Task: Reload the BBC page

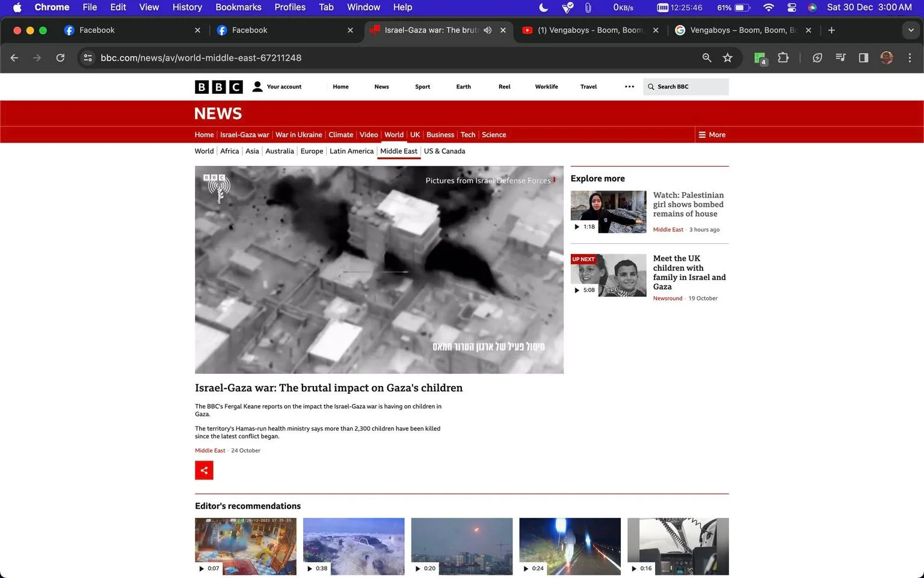Action: [x=60, y=58]
